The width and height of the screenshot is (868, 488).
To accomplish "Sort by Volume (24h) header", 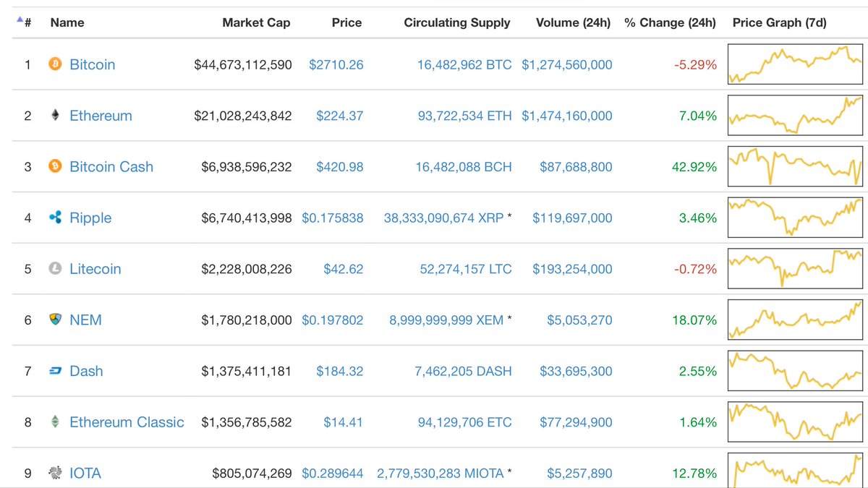I will [574, 22].
